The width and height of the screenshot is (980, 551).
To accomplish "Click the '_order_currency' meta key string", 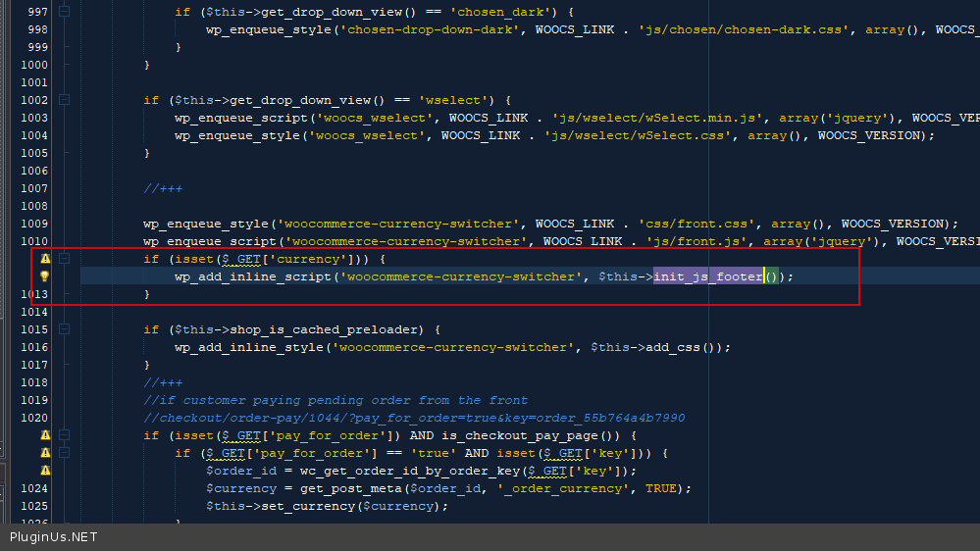I will click(563, 488).
